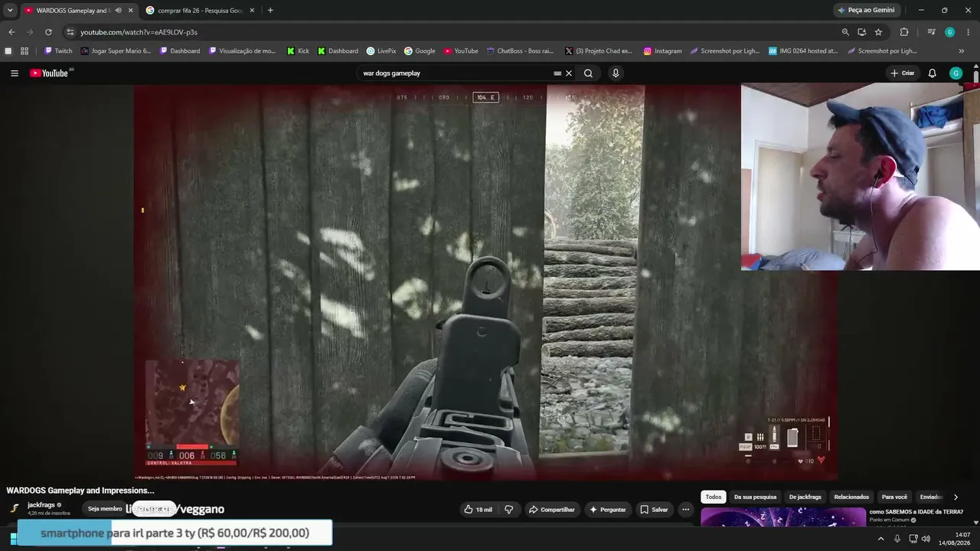Open the on-screen keyboard in search box
This screenshot has height=551, width=980.
point(557,73)
